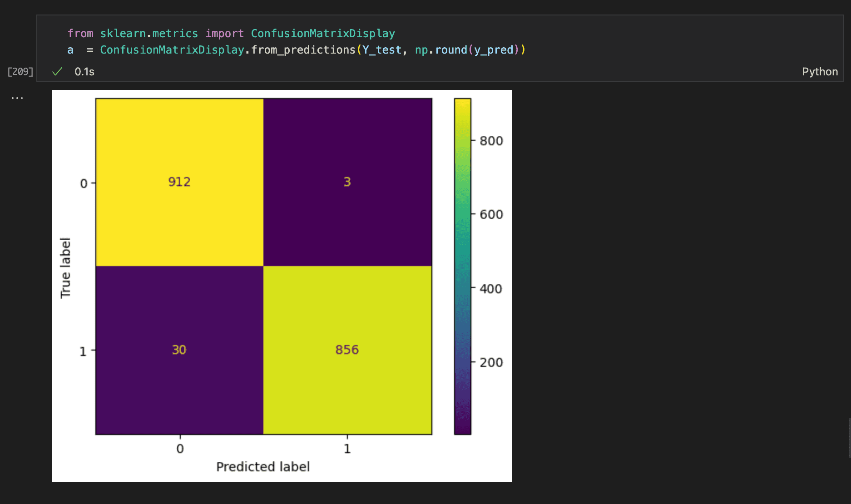Click the 200 colorbar tick label

coord(491,362)
